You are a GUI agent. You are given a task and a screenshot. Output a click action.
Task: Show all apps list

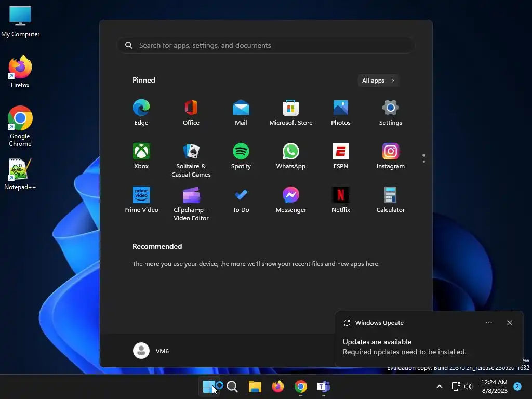coord(378,81)
